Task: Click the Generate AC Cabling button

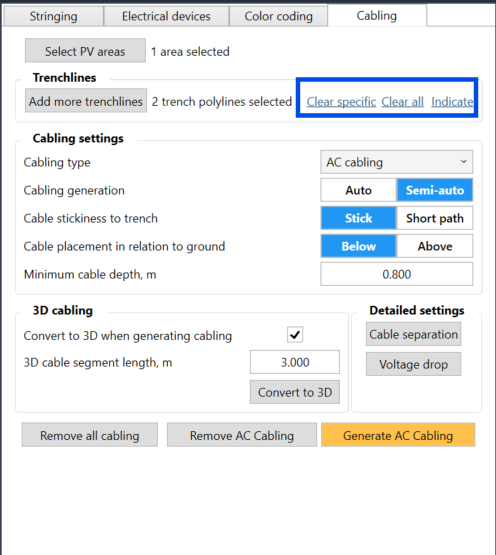Action: (x=398, y=435)
